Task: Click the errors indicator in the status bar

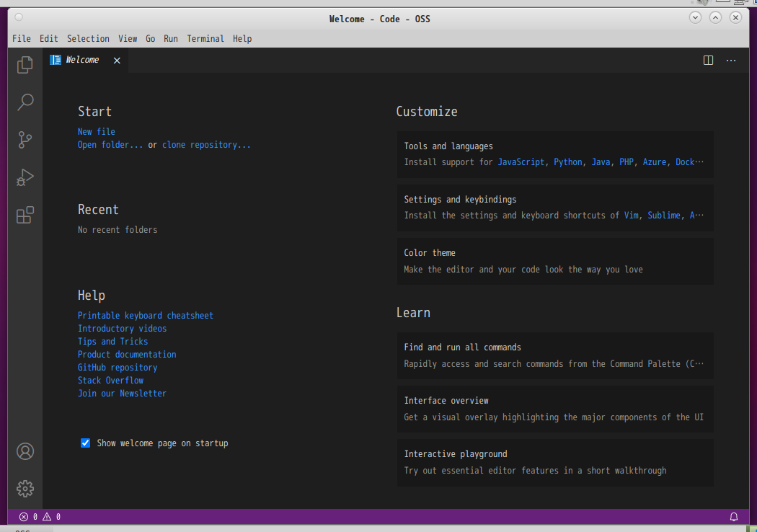Action: pos(28,517)
